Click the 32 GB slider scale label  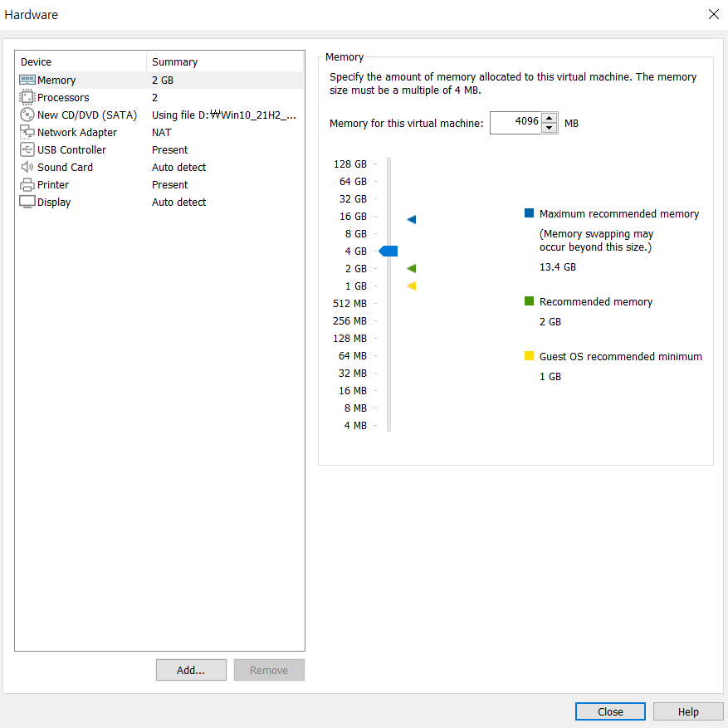click(353, 198)
